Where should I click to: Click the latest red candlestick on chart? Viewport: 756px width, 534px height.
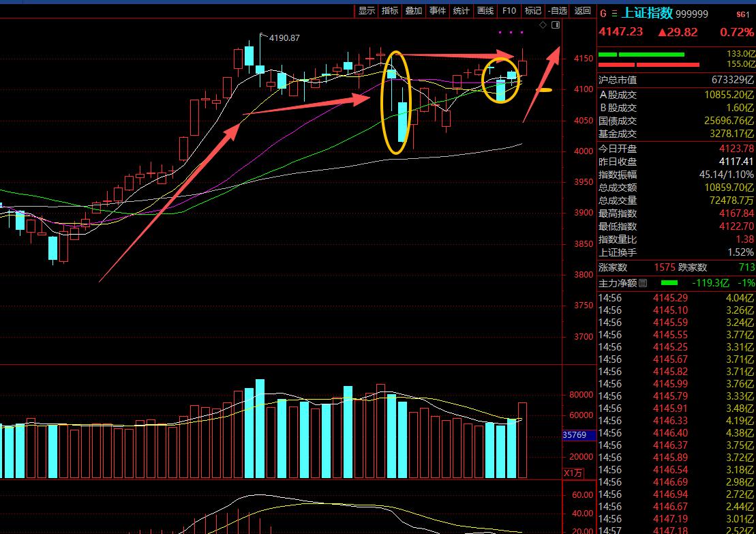point(523,67)
